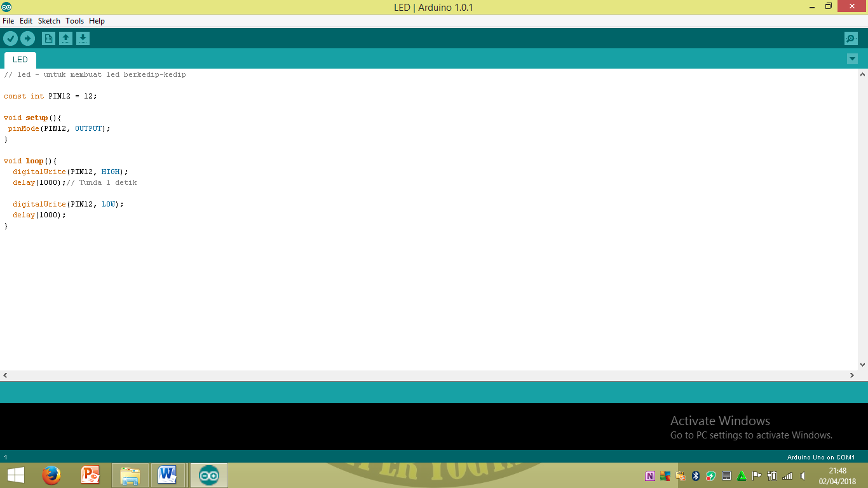Open the volume speaker tray icon
The image size is (868, 488).
click(x=803, y=476)
